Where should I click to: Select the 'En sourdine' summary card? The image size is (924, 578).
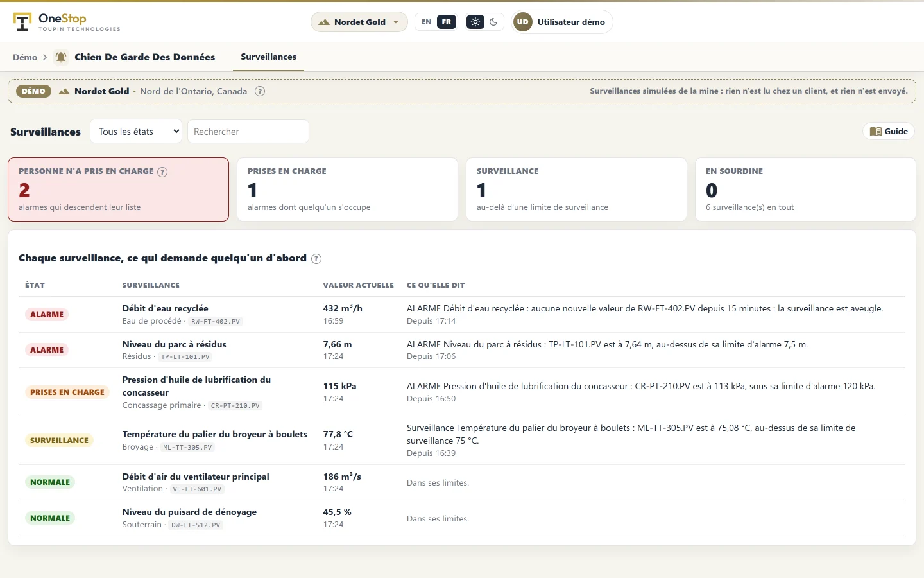pos(805,189)
